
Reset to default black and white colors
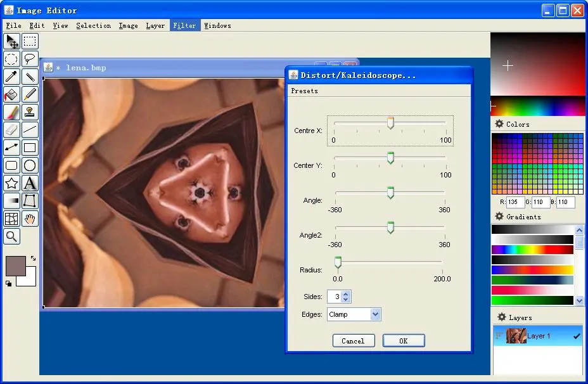click(x=9, y=283)
